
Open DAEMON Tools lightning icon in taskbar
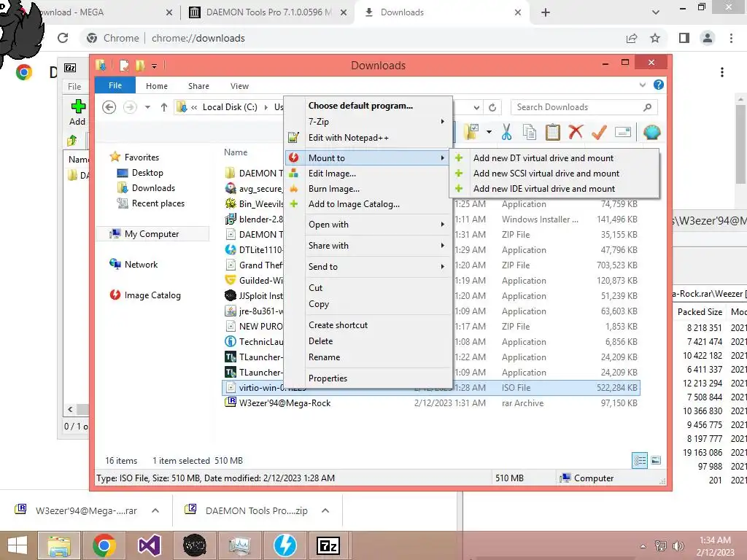(x=285, y=545)
